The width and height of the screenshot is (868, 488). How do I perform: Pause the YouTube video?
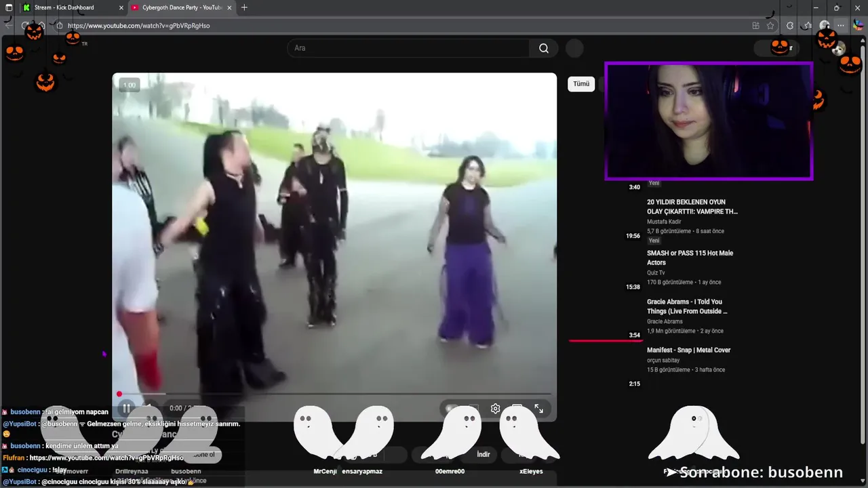pos(126,409)
